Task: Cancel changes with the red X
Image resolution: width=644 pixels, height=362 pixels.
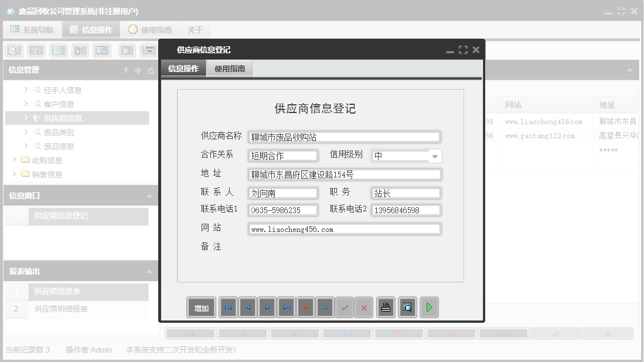Action: tap(364, 307)
